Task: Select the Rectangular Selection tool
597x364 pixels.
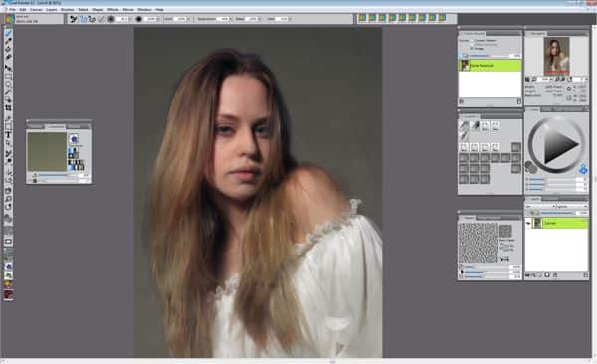Action: tap(8, 77)
